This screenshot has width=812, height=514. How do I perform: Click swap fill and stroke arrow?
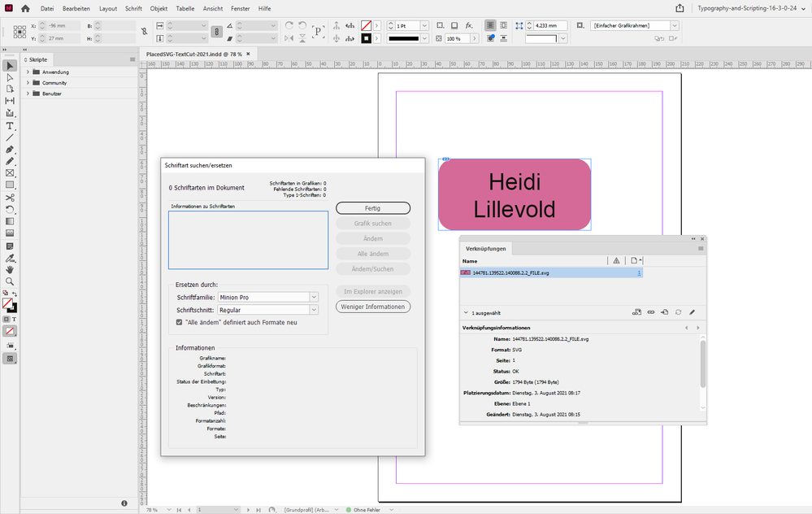15,294
